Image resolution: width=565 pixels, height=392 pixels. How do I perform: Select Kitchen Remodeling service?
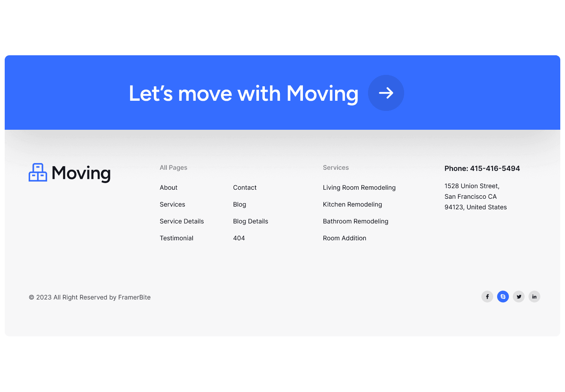tap(352, 205)
